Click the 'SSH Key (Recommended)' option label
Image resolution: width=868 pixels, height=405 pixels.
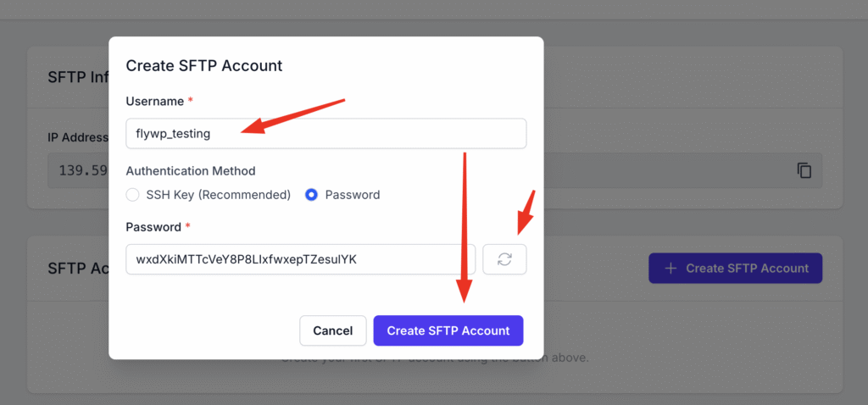(x=218, y=195)
